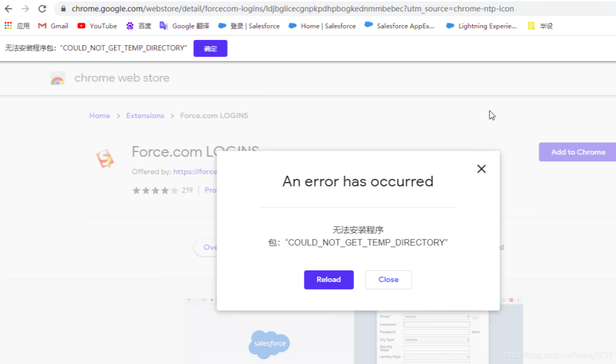The height and width of the screenshot is (364, 616).
Task: Reload the page with the refresh icon
Action: click(x=42, y=9)
